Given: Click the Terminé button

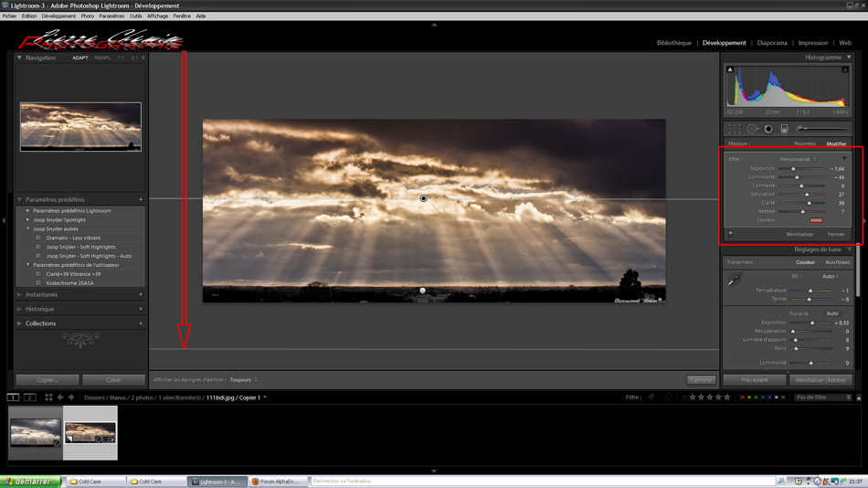Looking at the screenshot, I should [x=701, y=380].
